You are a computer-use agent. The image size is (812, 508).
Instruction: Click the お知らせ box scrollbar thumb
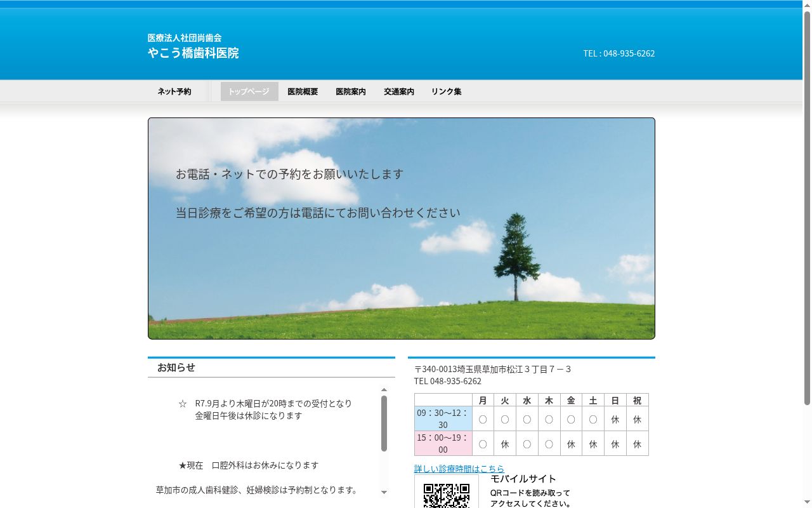point(384,424)
